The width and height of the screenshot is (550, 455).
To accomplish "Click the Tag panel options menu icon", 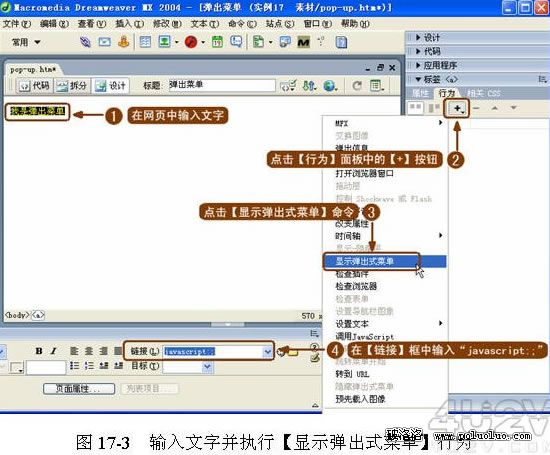I will [542, 79].
